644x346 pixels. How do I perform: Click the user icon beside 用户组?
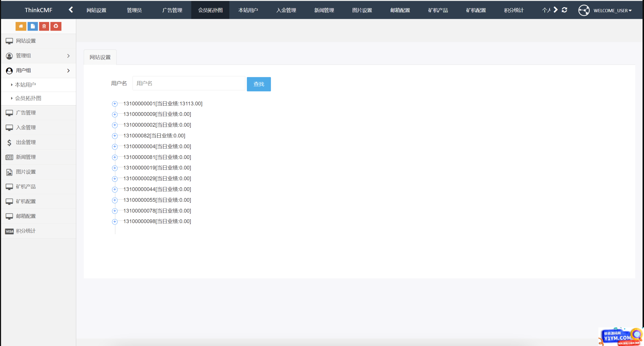9,71
